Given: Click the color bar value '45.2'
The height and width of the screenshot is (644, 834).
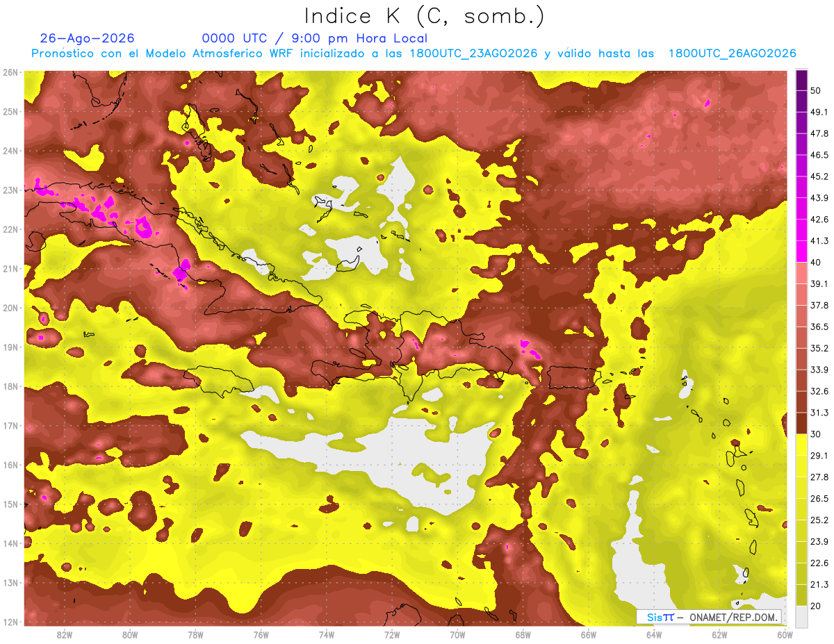Looking at the screenshot, I should [x=819, y=176].
